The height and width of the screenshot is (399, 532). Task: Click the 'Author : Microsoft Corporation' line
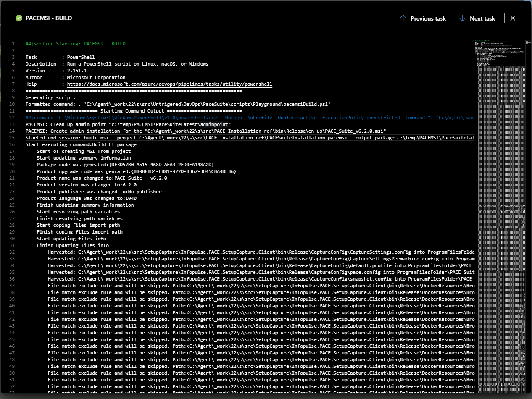click(x=75, y=77)
